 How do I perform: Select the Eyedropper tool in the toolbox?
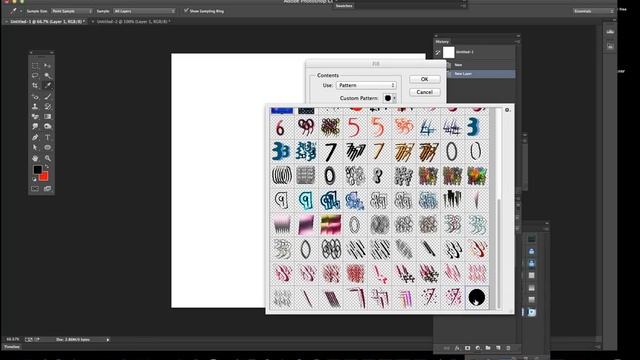coord(48,86)
